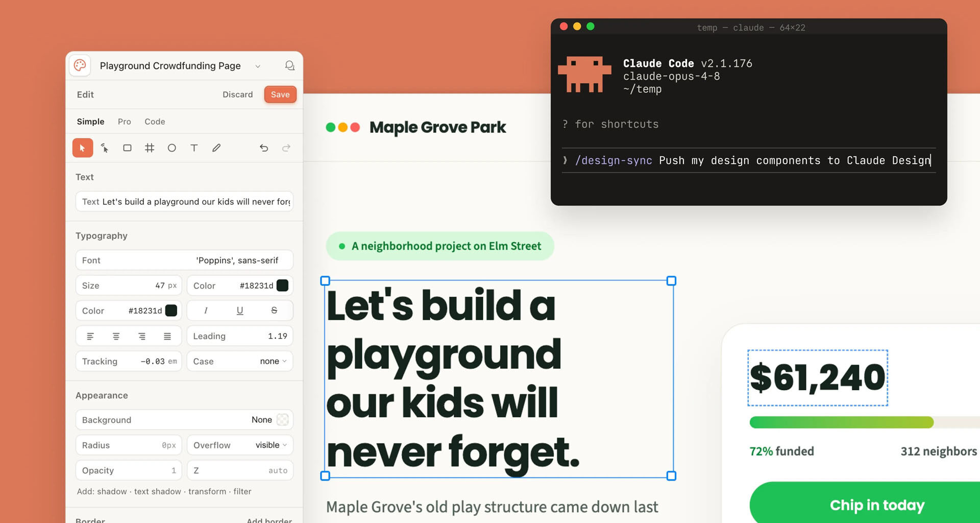Switch to the Code tab
Image resolution: width=980 pixels, height=523 pixels.
155,122
